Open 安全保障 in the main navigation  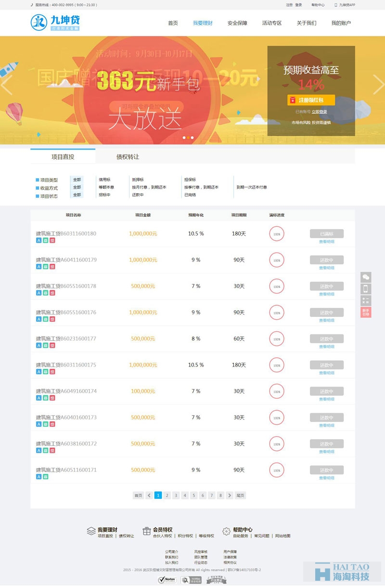click(237, 23)
